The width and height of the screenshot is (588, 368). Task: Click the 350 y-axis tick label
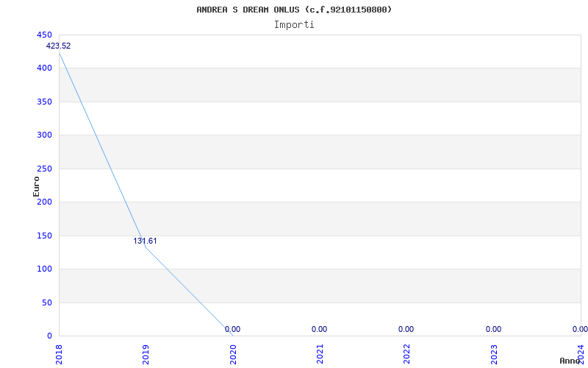pos(44,102)
